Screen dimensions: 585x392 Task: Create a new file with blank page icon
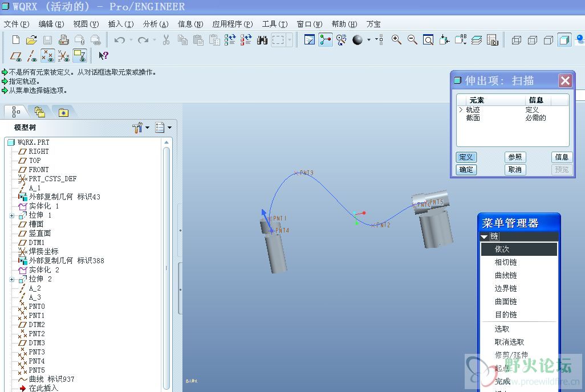pyautogui.click(x=15, y=39)
